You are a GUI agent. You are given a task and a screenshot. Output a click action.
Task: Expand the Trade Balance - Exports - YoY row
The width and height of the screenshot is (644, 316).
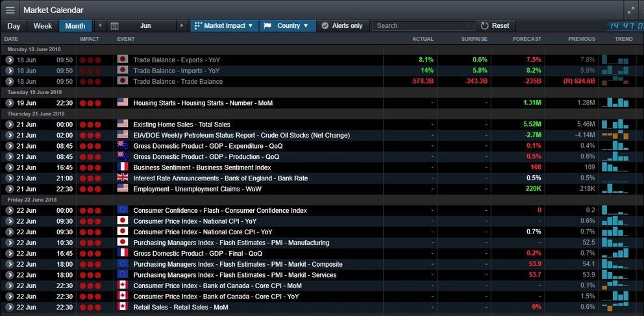(x=10, y=60)
